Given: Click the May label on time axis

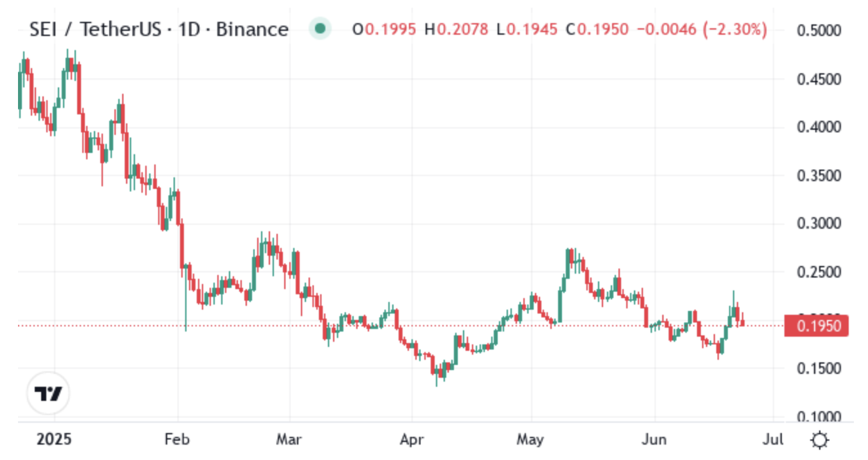Looking at the screenshot, I should [x=532, y=440].
